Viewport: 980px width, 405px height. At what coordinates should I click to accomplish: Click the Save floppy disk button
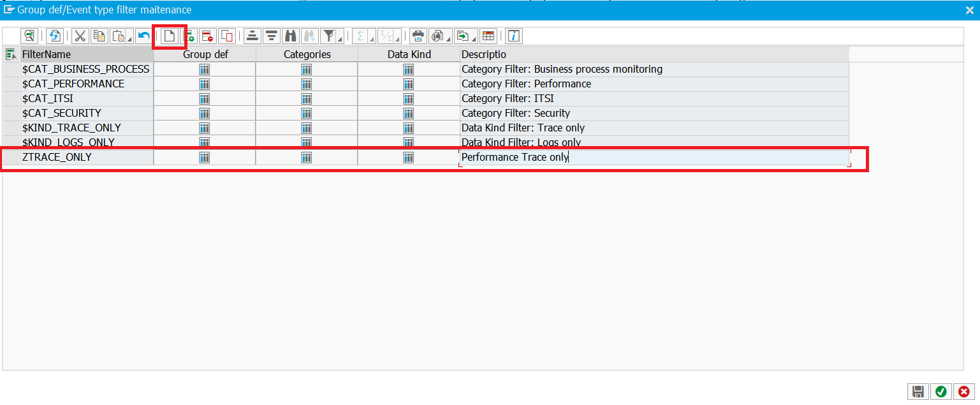[x=918, y=391]
